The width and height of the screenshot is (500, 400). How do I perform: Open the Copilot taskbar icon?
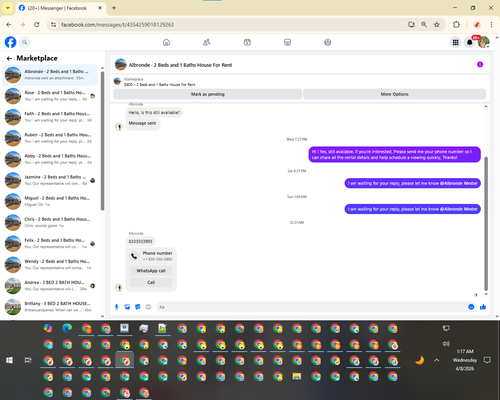(x=48, y=328)
